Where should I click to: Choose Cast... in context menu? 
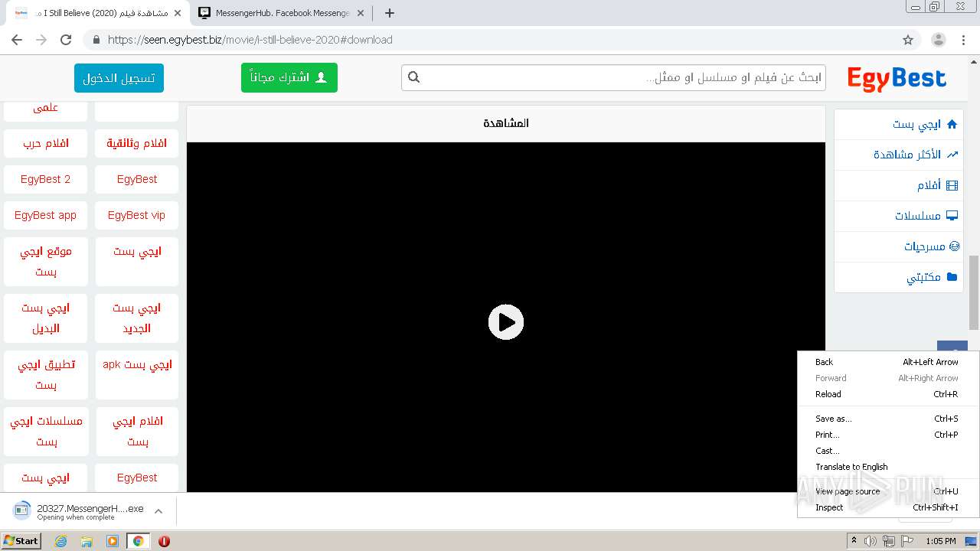pyautogui.click(x=887, y=451)
